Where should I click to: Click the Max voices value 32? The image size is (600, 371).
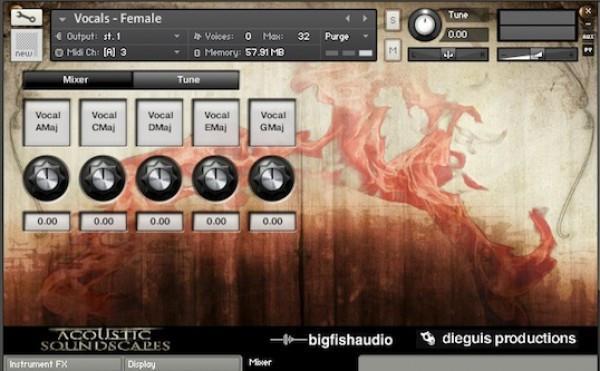tap(303, 36)
